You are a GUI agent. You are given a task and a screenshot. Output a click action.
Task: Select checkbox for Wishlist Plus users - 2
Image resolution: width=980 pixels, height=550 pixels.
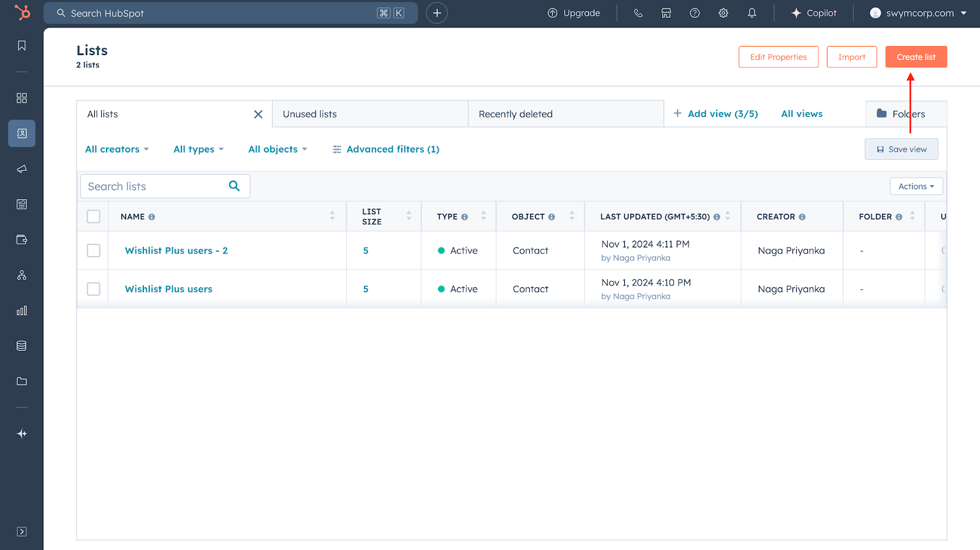point(94,251)
